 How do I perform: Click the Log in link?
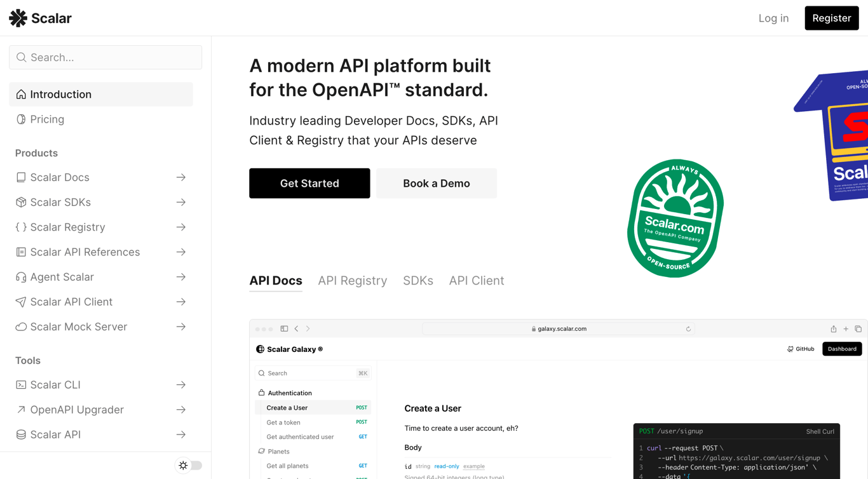coord(773,18)
